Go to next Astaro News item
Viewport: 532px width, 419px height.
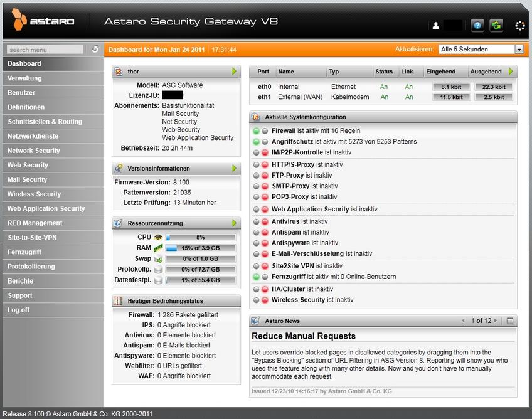pos(496,321)
